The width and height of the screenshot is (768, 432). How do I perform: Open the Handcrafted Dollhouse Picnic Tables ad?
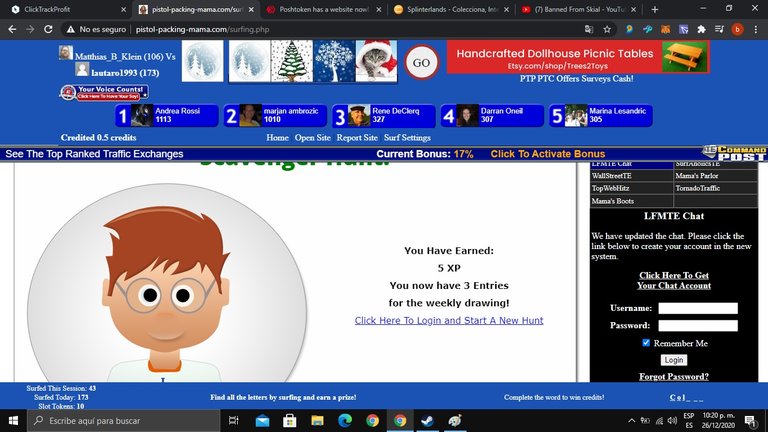tap(578, 57)
